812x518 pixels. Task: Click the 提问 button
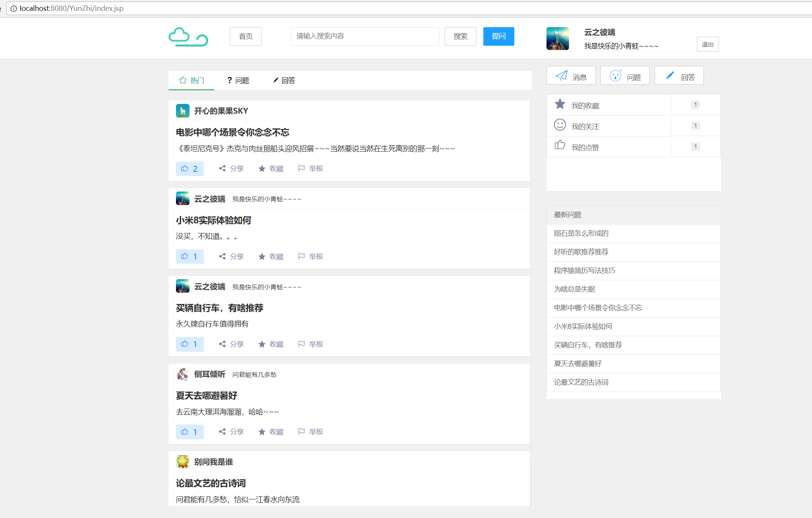point(498,36)
